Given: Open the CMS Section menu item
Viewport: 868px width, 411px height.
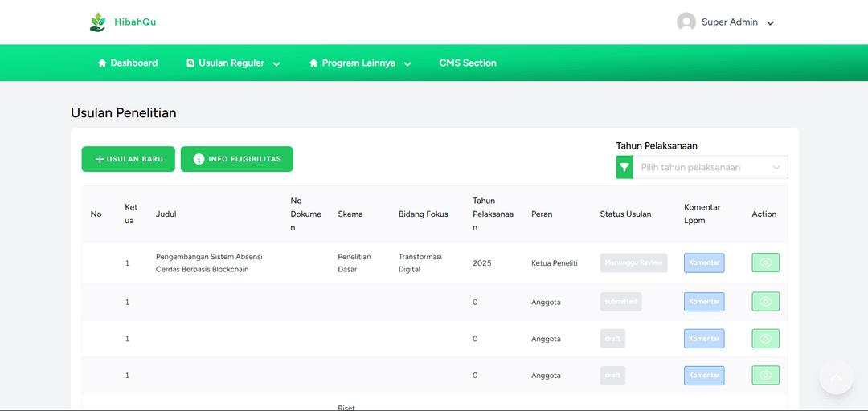Looking at the screenshot, I should coord(468,63).
